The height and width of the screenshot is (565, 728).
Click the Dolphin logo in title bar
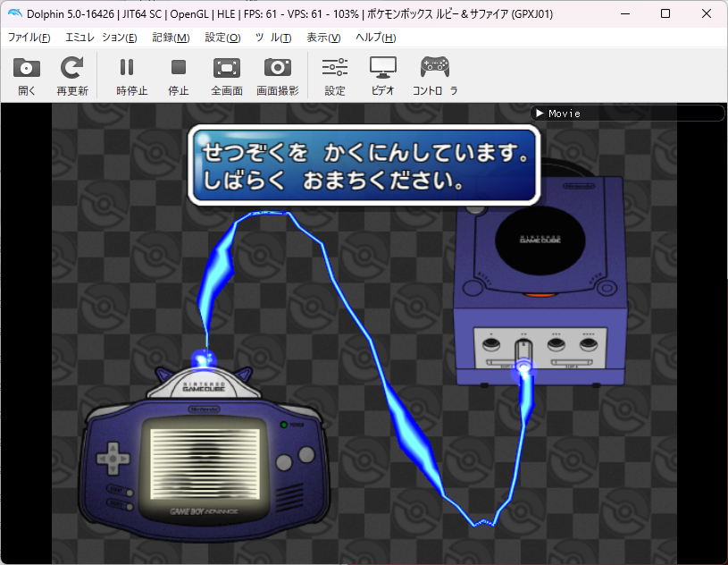coord(15,13)
